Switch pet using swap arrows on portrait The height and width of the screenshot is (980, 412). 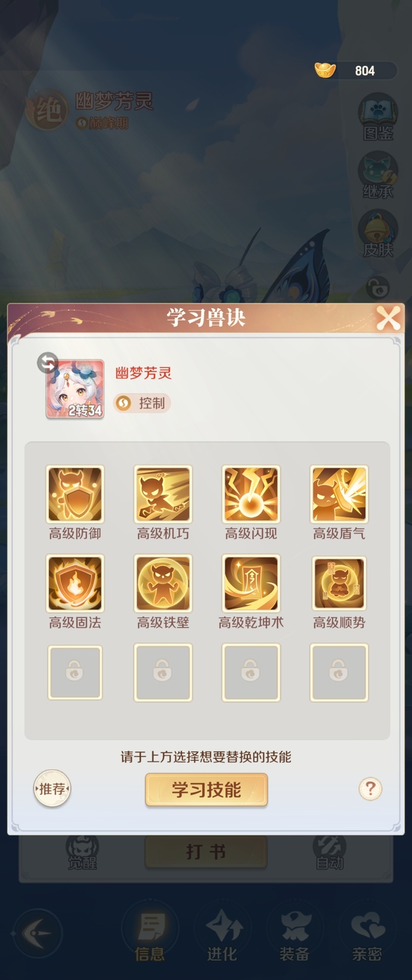pos(47,363)
